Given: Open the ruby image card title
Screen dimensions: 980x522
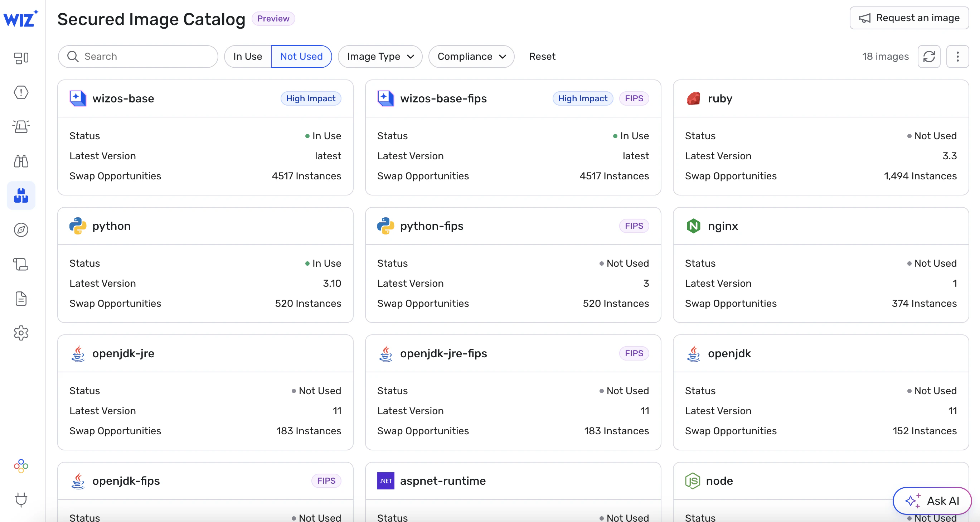Looking at the screenshot, I should [x=720, y=98].
